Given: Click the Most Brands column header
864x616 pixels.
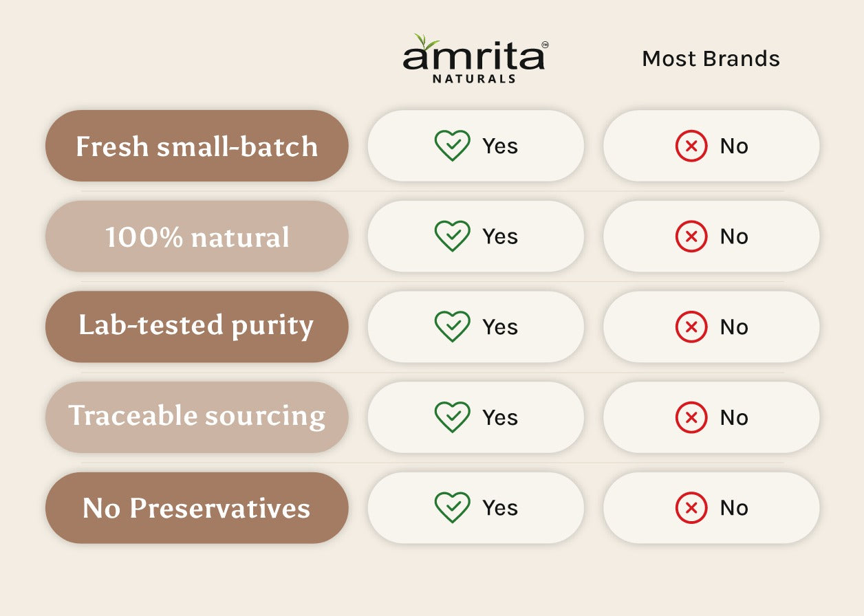Looking at the screenshot, I should point(711,59).
